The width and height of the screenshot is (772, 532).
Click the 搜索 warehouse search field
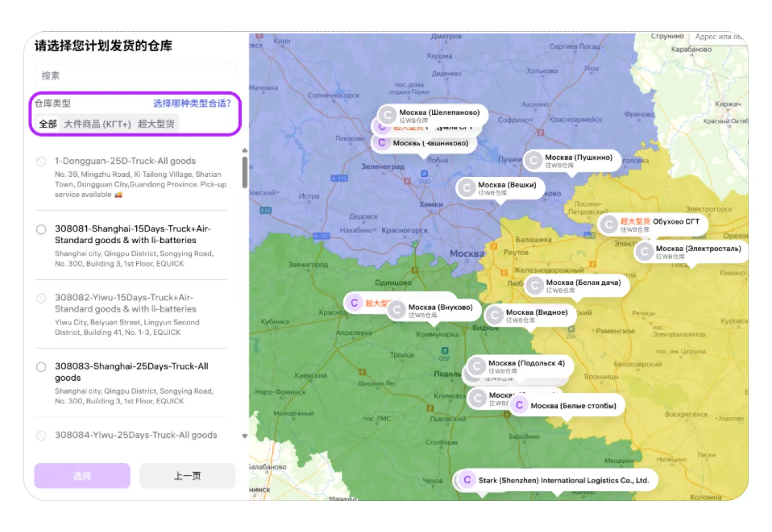point(134,76)
